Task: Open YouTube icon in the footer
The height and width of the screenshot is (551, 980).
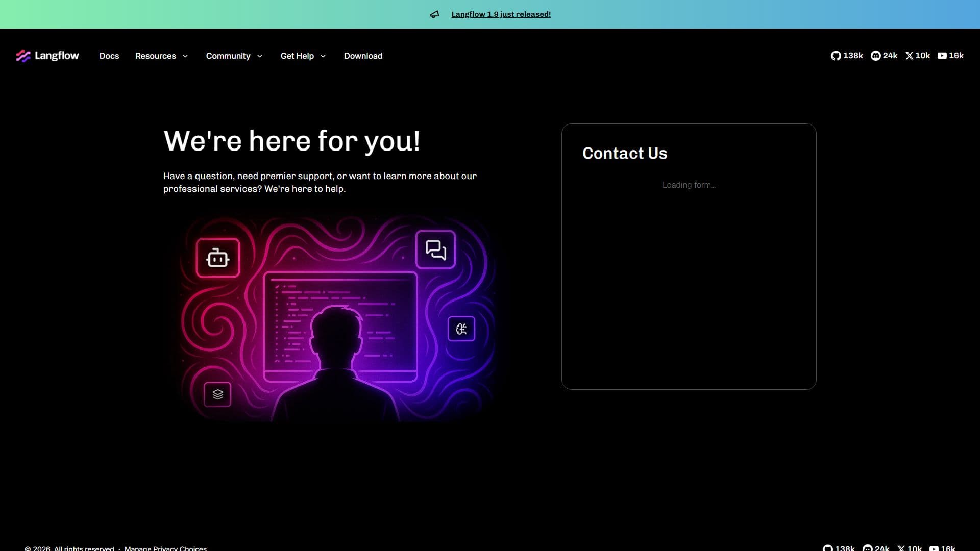Action: pos(934,548)
